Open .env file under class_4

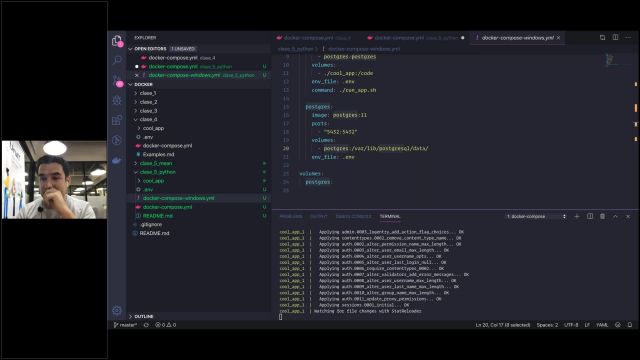point(149,137)
